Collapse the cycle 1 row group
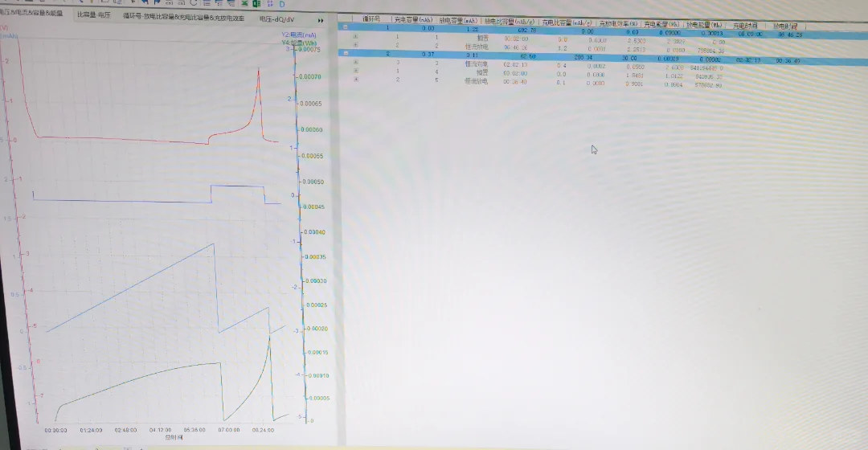Screen dimensions: 868x450 click(346, 27)
